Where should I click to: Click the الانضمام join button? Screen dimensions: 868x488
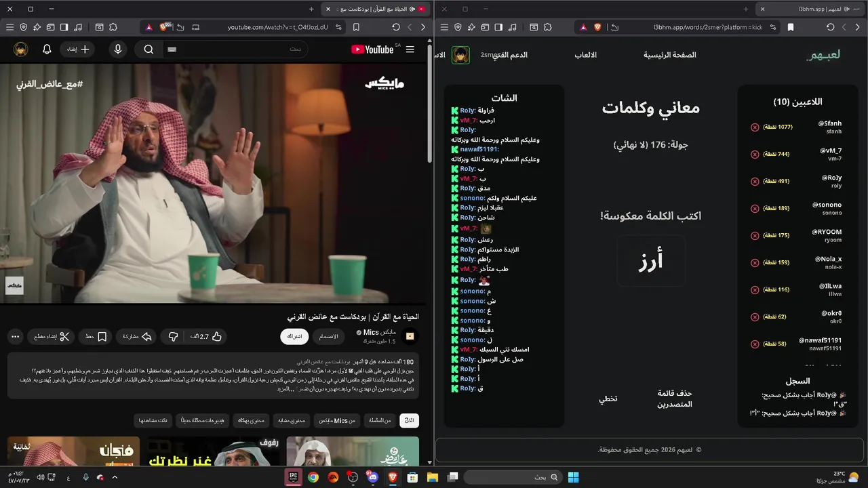[329, 336]
